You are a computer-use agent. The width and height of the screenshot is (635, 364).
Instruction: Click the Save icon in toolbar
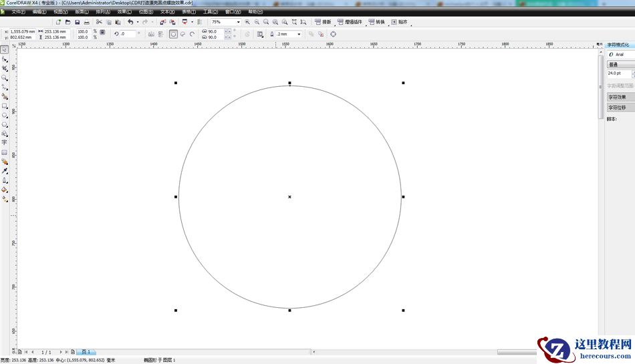coord(77,22)
